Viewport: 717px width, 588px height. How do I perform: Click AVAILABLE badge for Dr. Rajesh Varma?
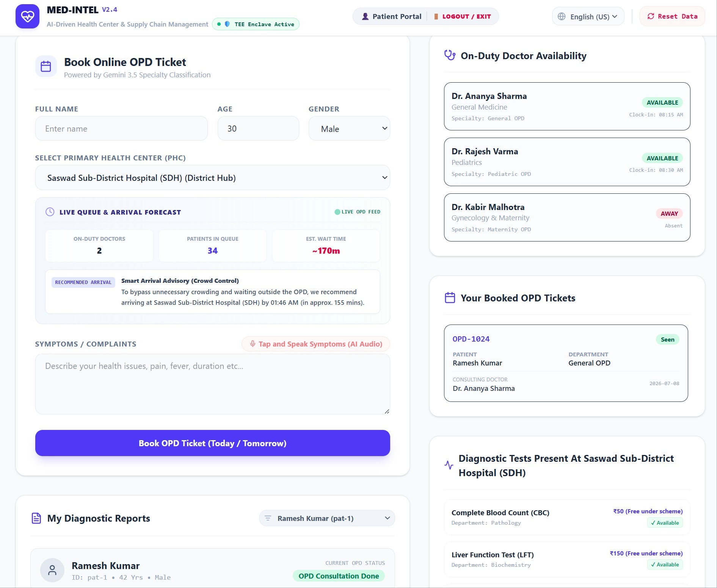coord(662,158)
